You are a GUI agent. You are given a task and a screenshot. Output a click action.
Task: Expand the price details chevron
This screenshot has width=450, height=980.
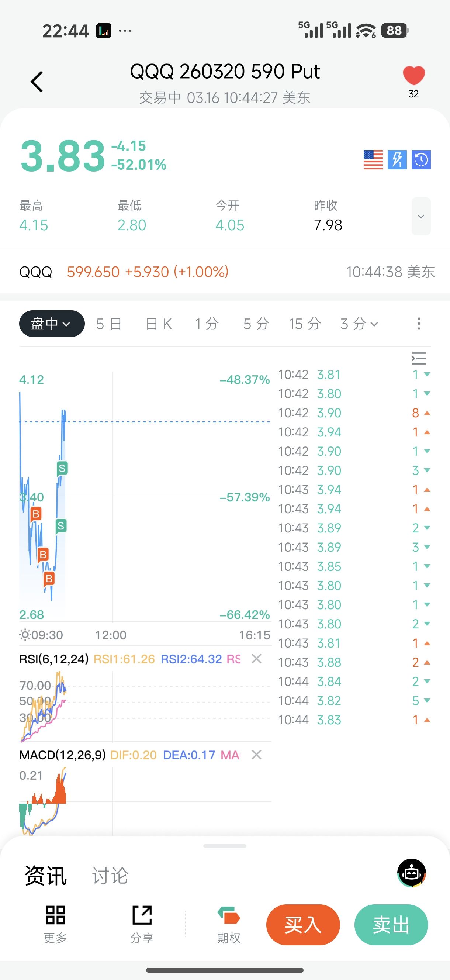tap(421, 217)
